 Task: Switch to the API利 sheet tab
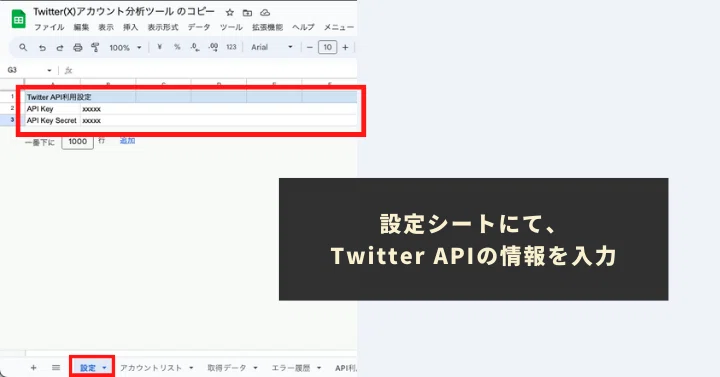[x=346, y=368]
